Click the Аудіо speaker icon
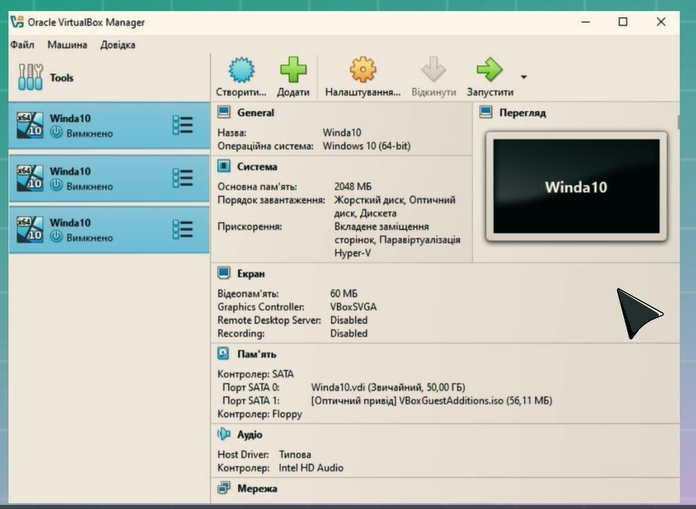696x509 pixels. point(224,434)
